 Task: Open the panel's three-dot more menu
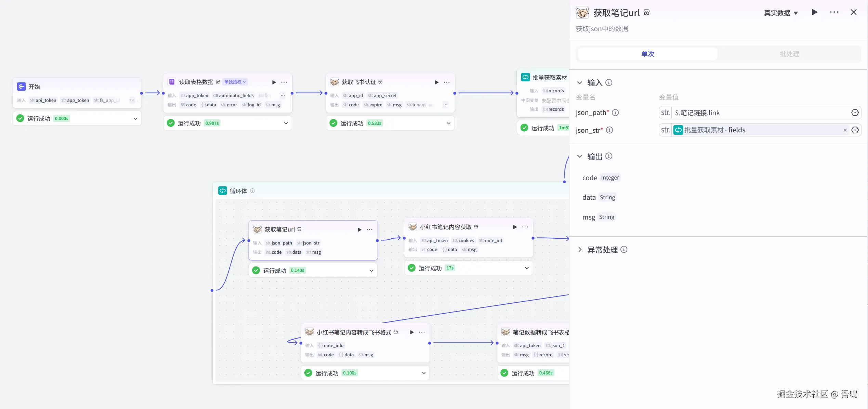[834, 12]
